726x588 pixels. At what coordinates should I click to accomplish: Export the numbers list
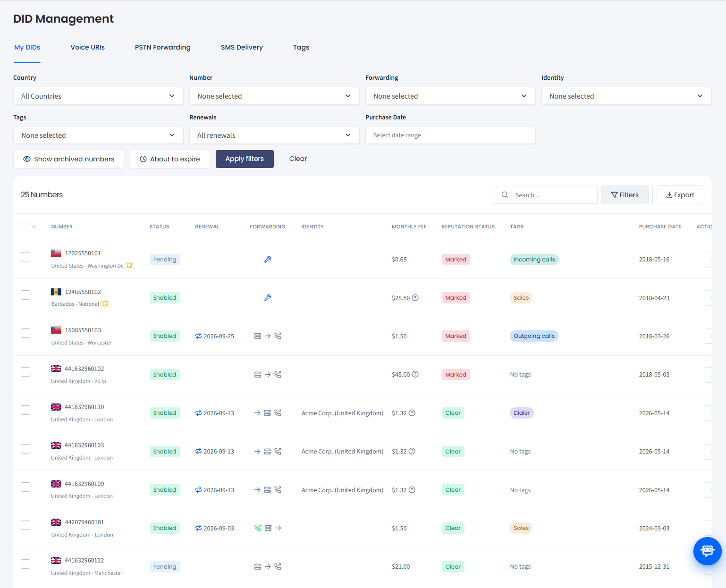680,195
